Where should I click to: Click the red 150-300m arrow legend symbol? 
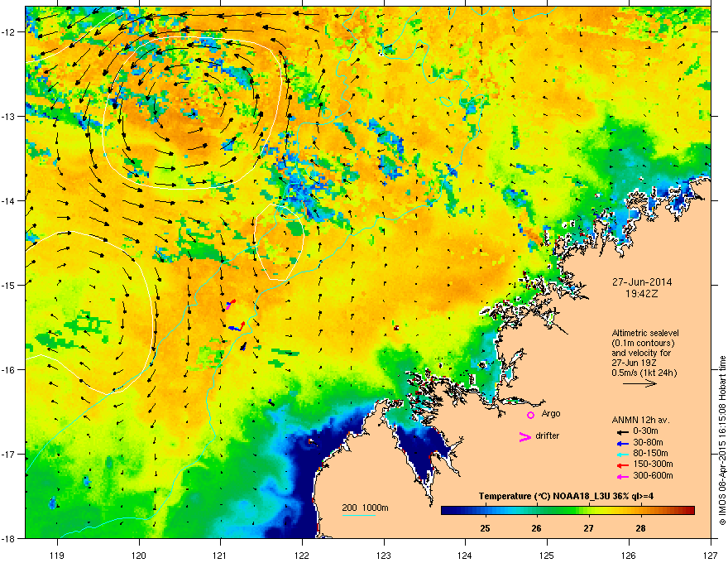point(622,465)
